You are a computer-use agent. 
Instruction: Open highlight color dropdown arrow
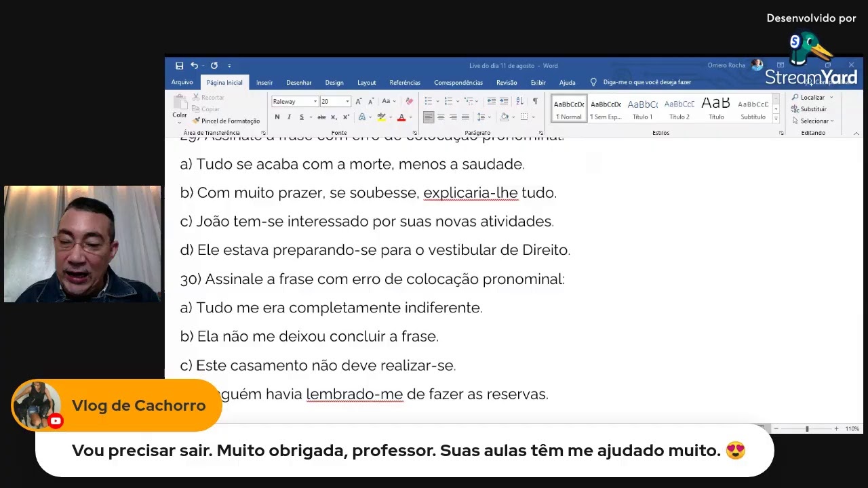pos(391,117)
